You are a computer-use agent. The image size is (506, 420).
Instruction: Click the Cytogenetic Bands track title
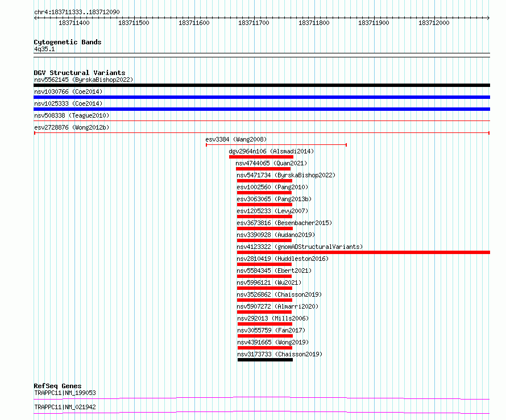click(68, 42)
